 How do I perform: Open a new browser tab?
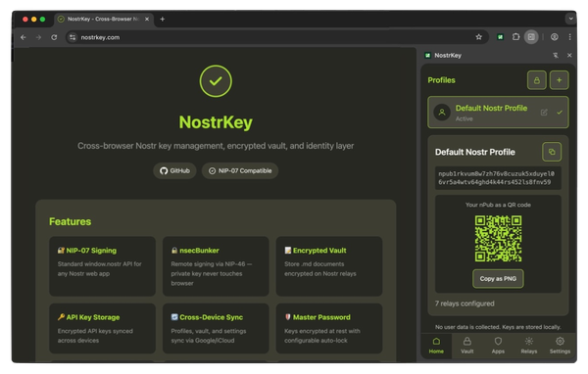[x=162, y=20]
